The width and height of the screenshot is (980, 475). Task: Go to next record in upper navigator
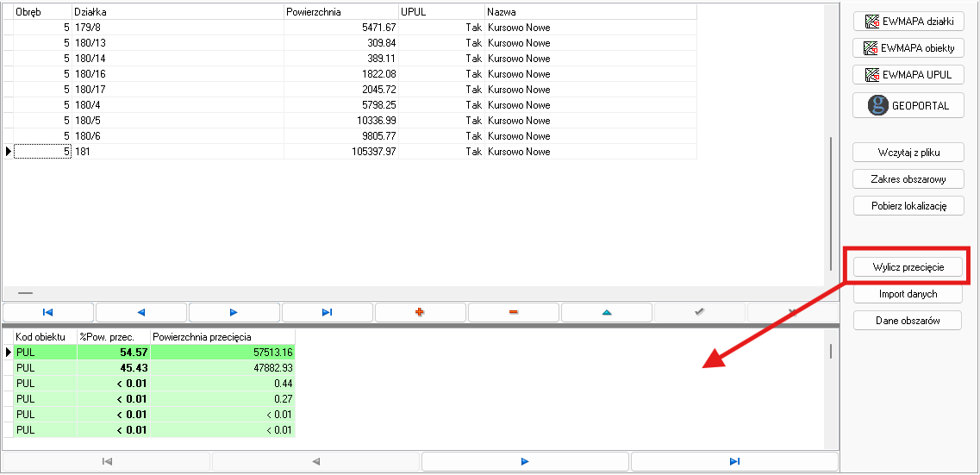pos(234,312)
